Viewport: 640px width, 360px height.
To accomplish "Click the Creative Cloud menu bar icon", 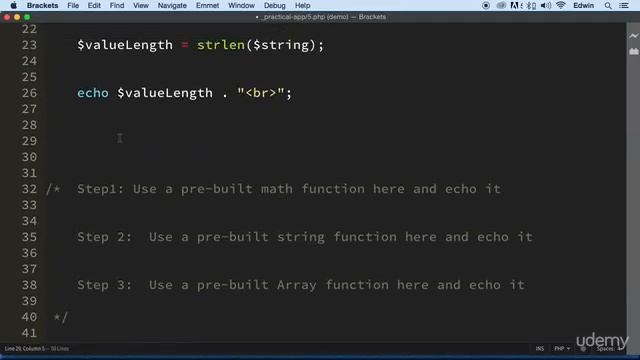I will point(501,5).
